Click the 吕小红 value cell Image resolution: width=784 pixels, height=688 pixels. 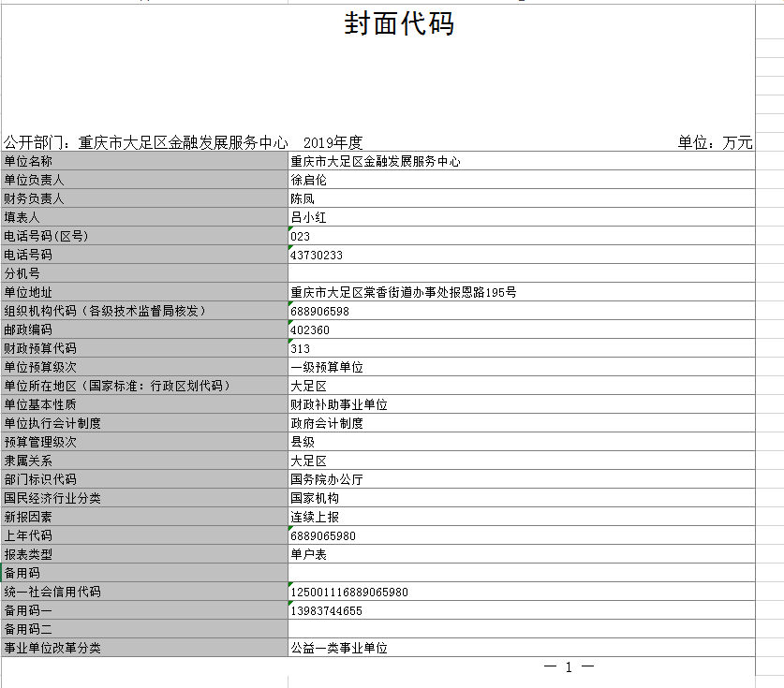tap(522, 217)
